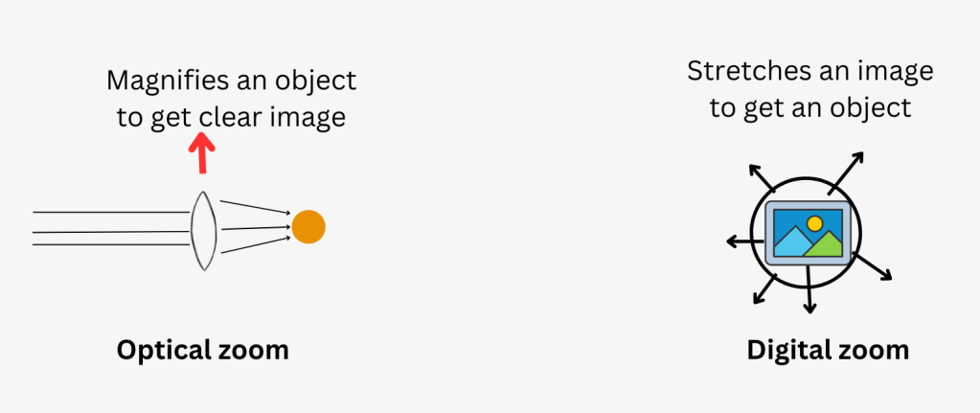Click the "Magnifies an object" text line
The image size is (980, 413).
coord(231,80)
